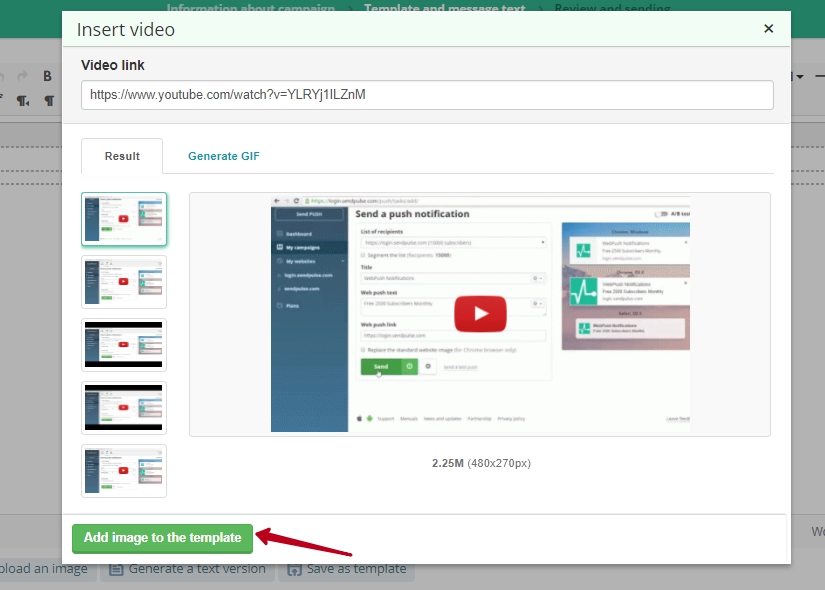Click the Generate a text version document icon
Screen dimensions: 825x590
click(117, 568)
